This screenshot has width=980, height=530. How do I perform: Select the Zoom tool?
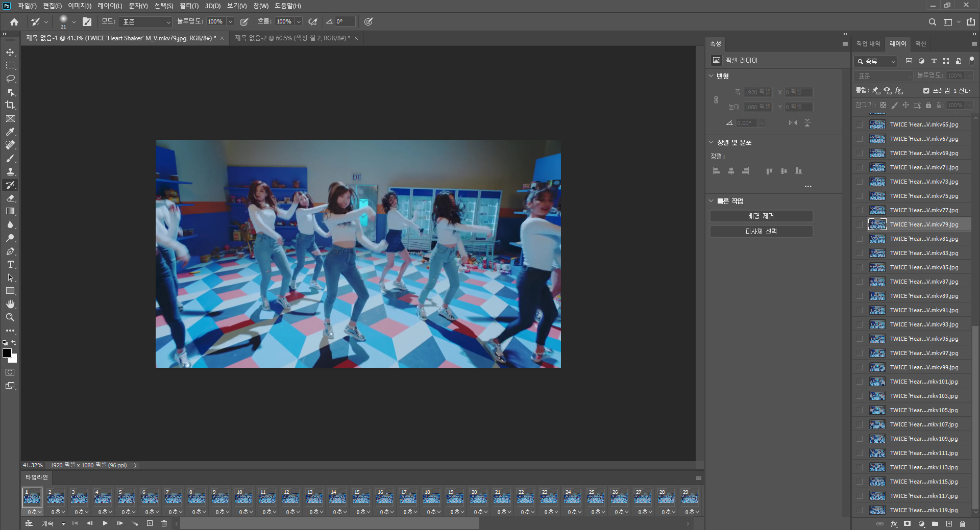(10, 317)
